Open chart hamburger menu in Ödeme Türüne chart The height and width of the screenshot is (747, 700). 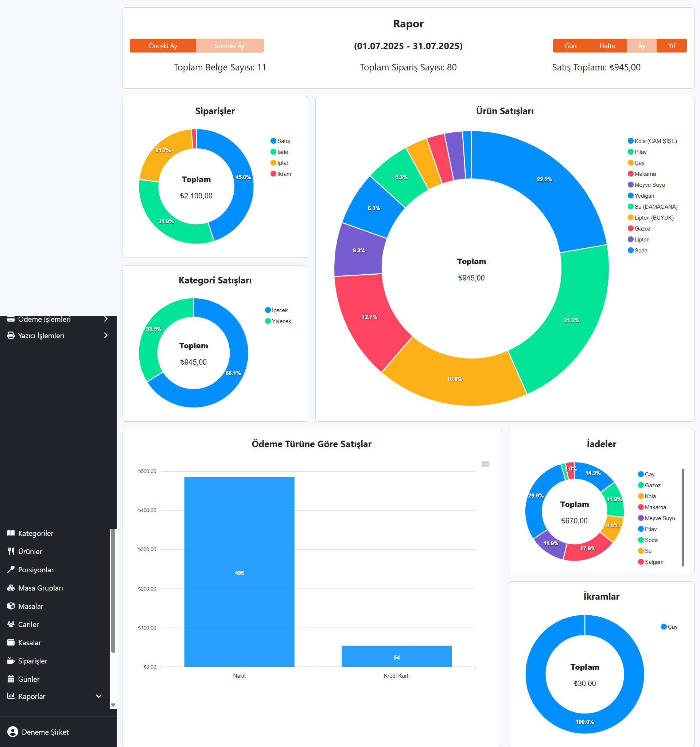point(485,464)
